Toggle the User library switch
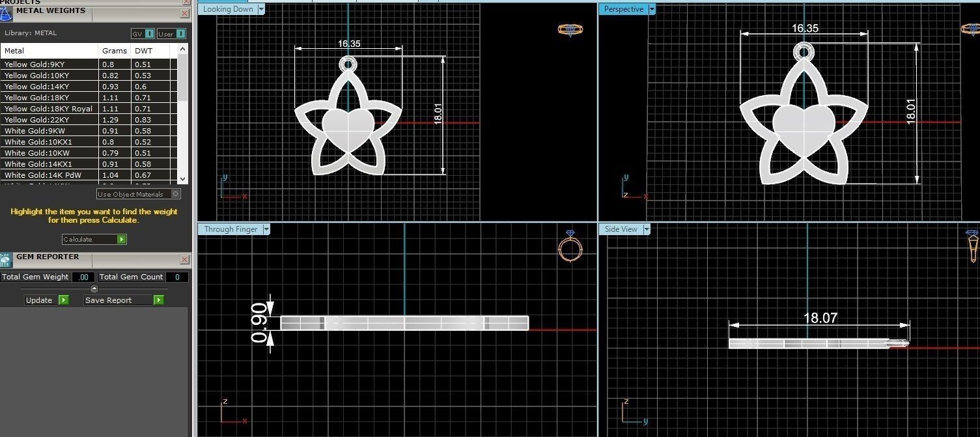Viewport: 980px width, 437px height. [x=171, y=34]
